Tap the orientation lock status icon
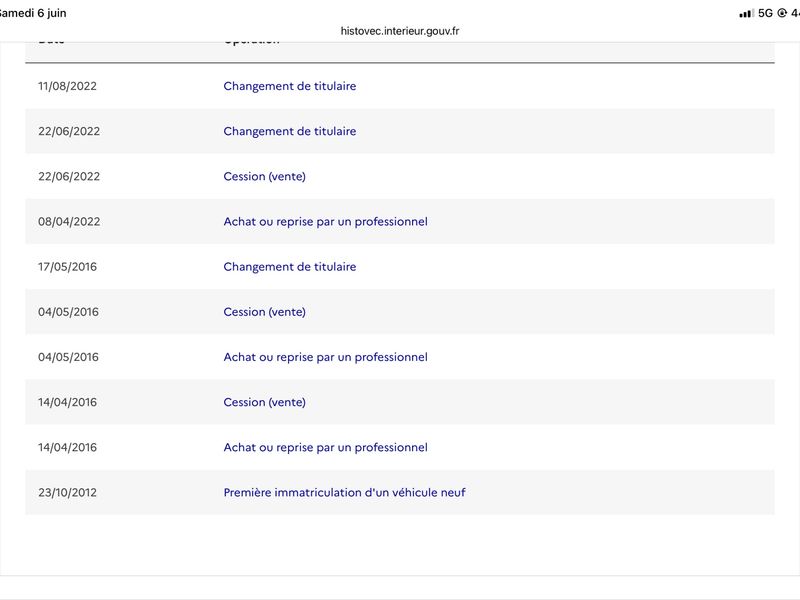800x600 pixels. (782, 13)
